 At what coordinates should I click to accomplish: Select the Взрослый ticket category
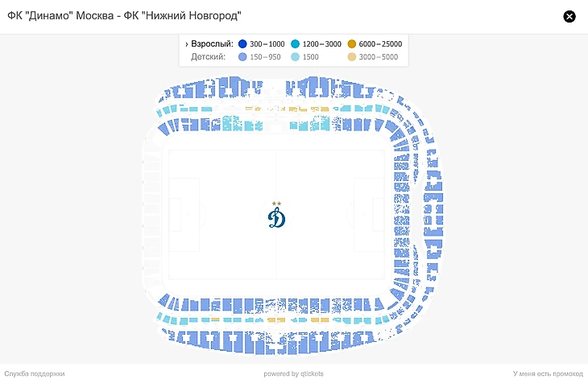tap(212, 43)
